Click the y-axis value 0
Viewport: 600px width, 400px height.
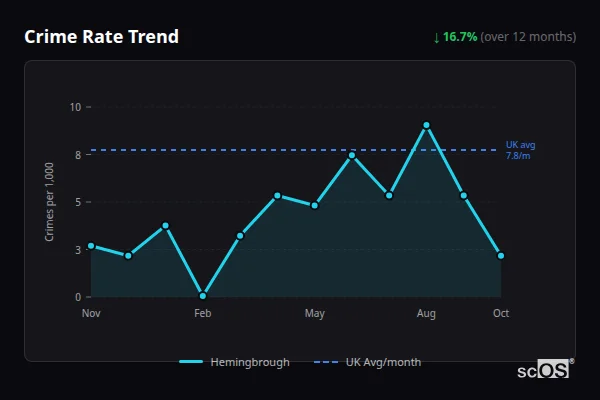pos(78,297)
